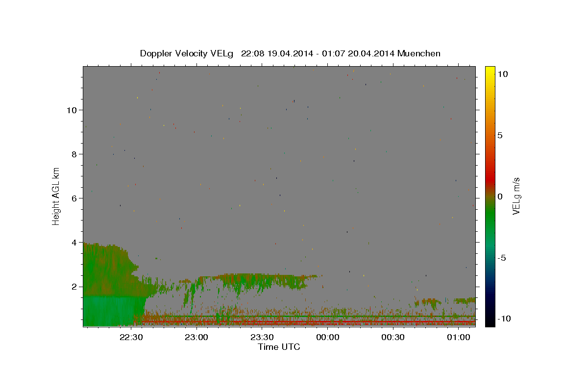588x392 pixels.
Task: Click the 00:00 time axis label
Action: (328, 338)
